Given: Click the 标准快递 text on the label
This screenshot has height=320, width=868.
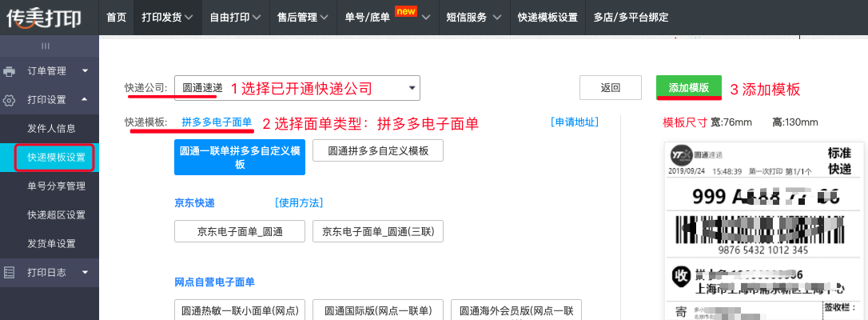Looking at the screenshot, I should click(x=839, y=161).
